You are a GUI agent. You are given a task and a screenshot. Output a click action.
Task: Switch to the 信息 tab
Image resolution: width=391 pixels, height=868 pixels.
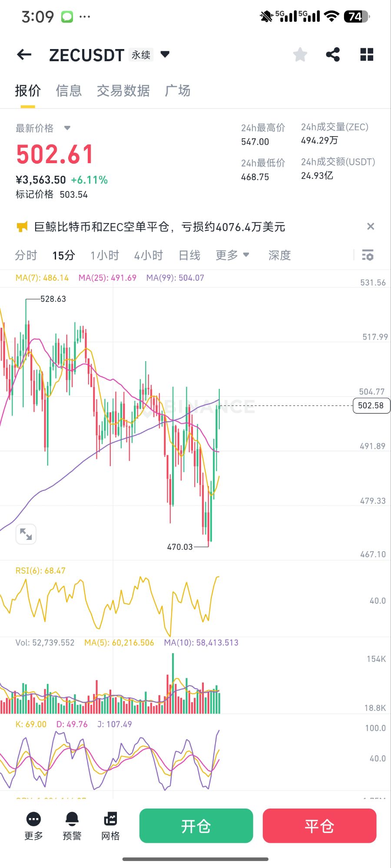pos(69,91)
